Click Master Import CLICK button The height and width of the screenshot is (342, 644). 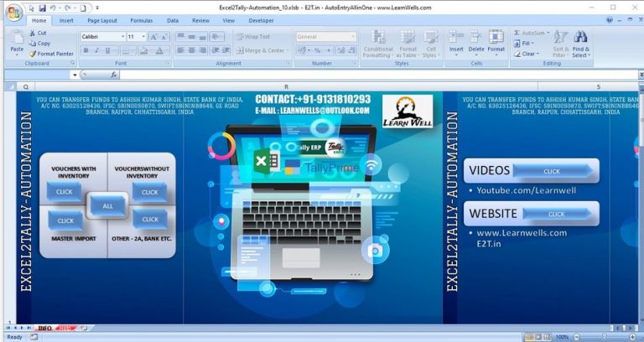pyautogui.click(x=65, y=220)
